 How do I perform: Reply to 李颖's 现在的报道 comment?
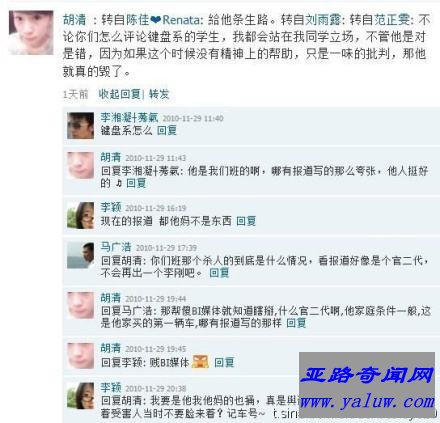click(246, 221)
